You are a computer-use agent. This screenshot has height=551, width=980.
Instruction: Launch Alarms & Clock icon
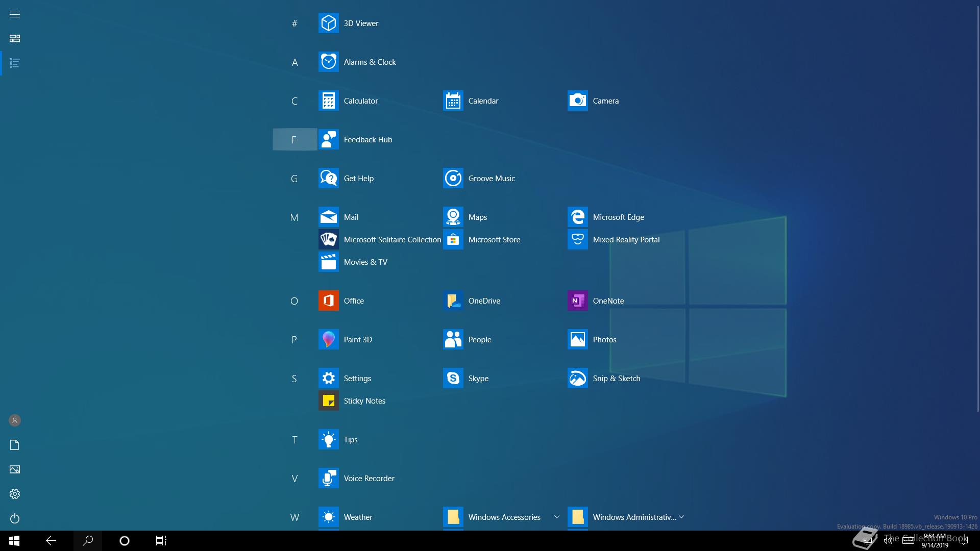(328, 62)
